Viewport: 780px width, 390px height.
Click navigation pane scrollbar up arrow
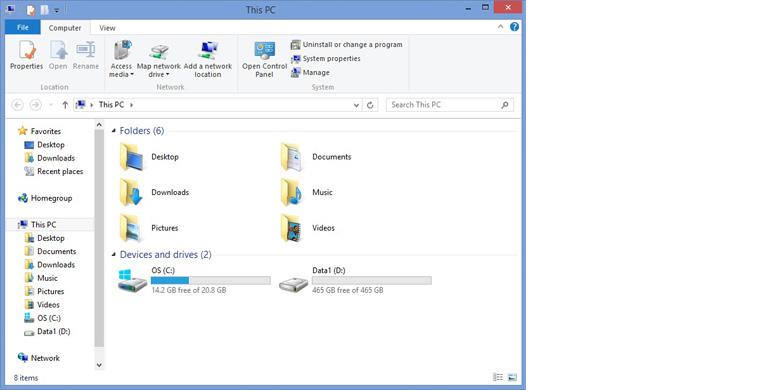(x=99, y=125)
